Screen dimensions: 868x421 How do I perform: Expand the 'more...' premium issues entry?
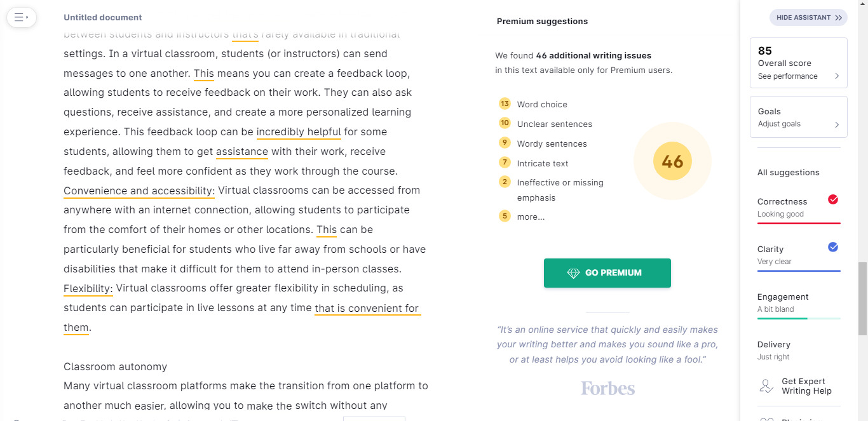[531, 217]
